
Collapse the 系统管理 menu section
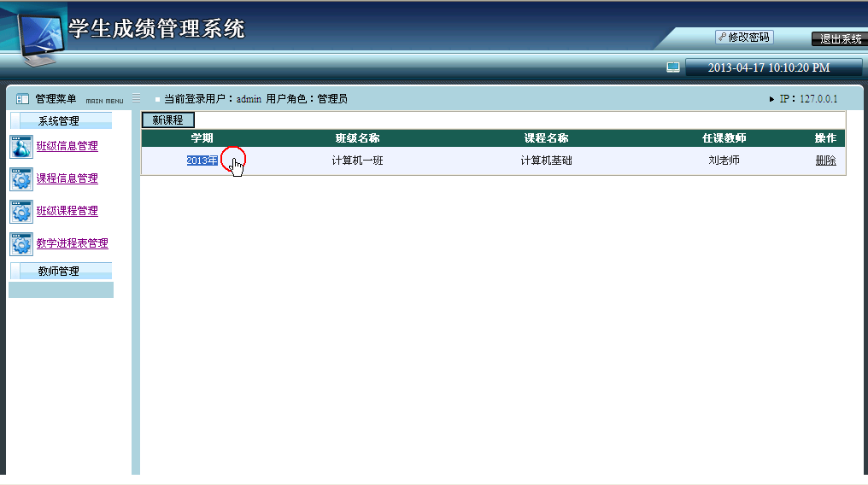coord(61,120)
